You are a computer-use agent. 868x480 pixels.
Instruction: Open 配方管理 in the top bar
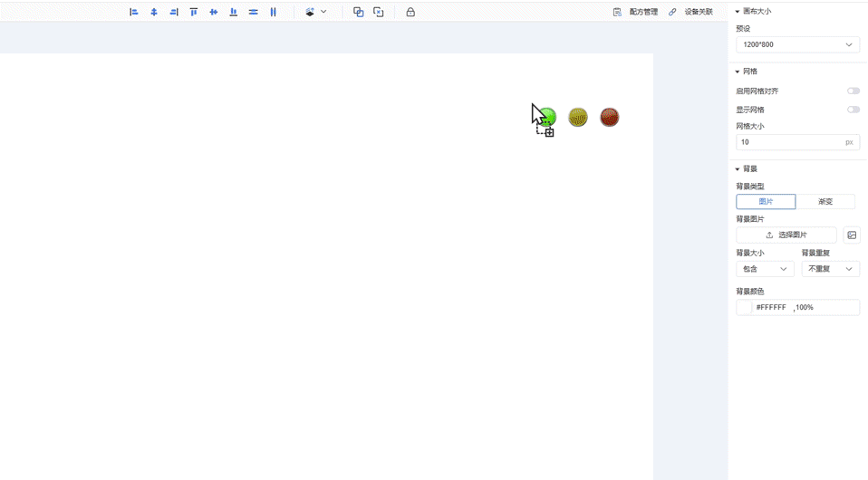pos(636,12)
